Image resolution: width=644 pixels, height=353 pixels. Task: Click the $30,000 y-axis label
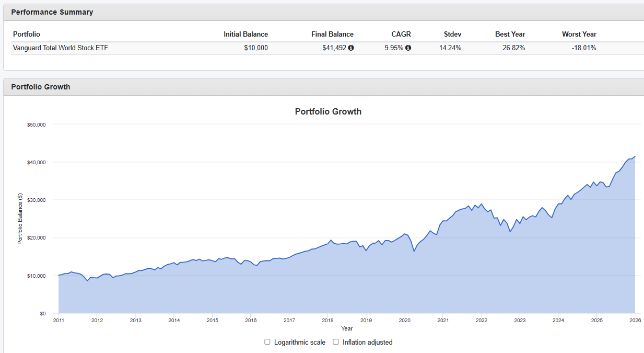click(x=36, y=200)
